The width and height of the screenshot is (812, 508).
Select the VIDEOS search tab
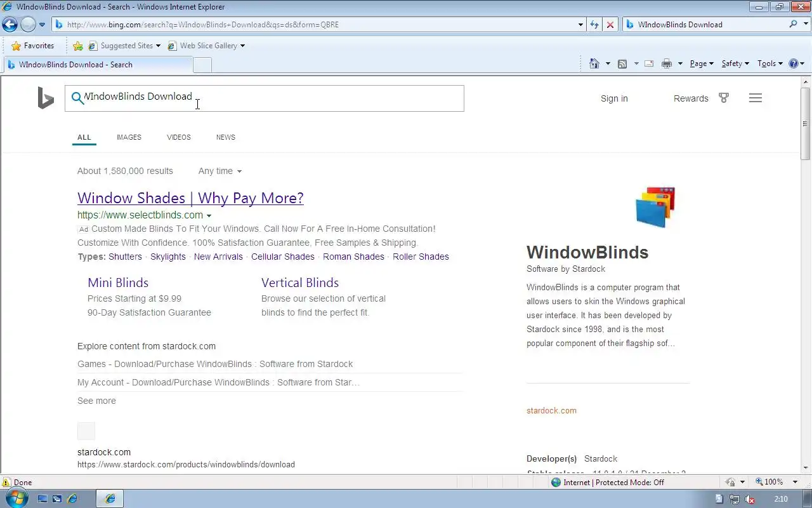click(x=179, y=137)
